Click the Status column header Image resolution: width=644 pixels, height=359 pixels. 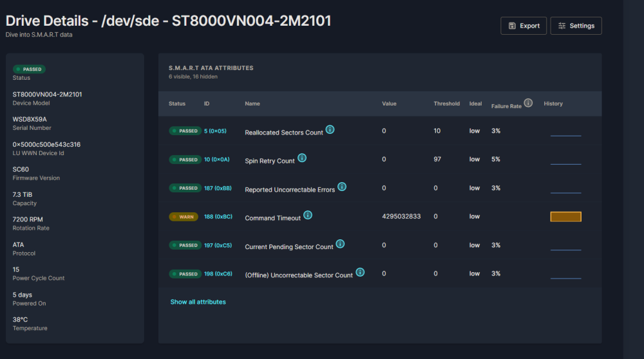177,104
